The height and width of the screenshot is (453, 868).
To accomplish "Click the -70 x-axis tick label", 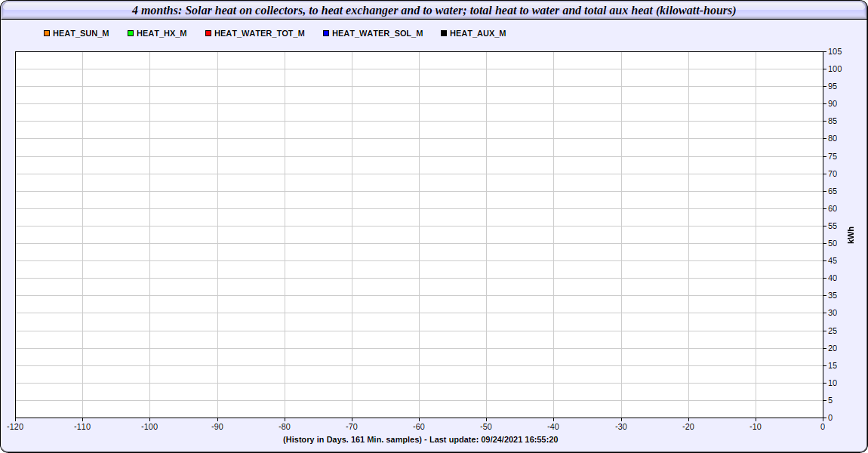I will [352, 427].
